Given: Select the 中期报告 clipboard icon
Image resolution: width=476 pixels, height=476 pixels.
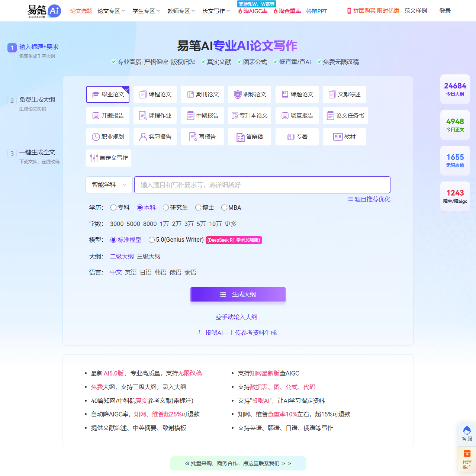Looking at the screenshot, I should pyautogui.click(x=190, y=116).
